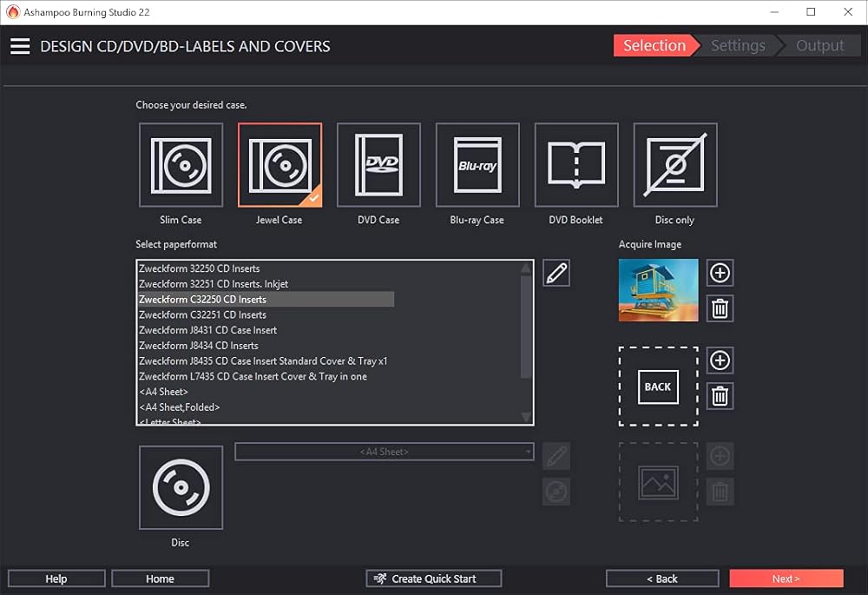Image resolution: width=868 pixels, height=595 pixels.
Task: Go to the Output step tab
Action: pos(819,46)
